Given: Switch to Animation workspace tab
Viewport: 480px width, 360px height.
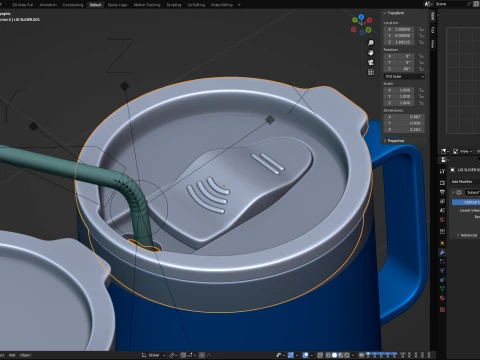Looking at the screenshot, I should pyautogui.click(x=48, y=5).
